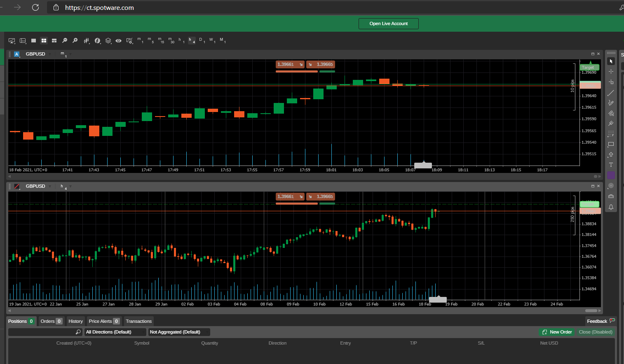Create a price alert with bell icon
Image resolution: width=624 pixels, height=364 pixels.
point(611,207)
